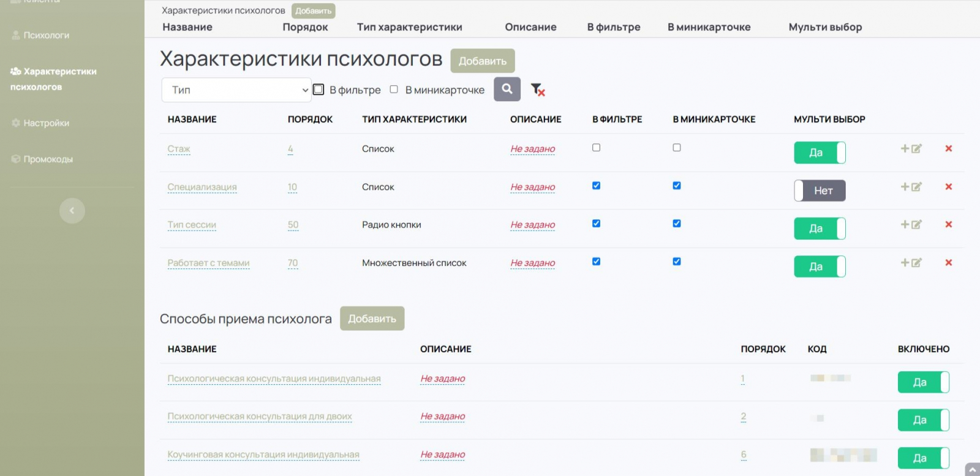
Task: Click Не задано for Психологическая консультация индивидуальная
Action: pos(443,379)
